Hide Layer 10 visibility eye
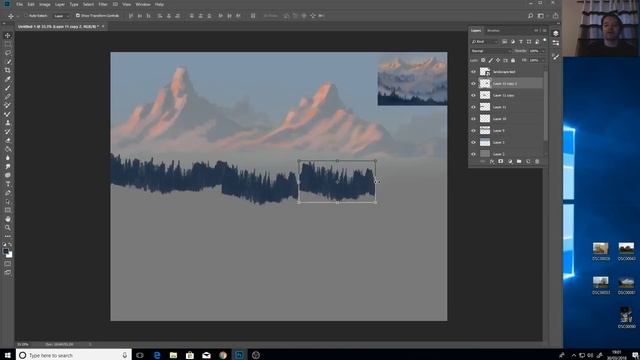The height and width of the screenshot is (360, 640). pos(473,119)
